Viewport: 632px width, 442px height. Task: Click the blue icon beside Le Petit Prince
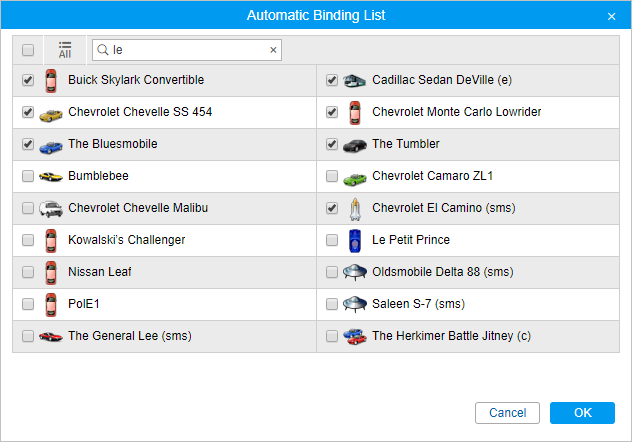[355, 240]
